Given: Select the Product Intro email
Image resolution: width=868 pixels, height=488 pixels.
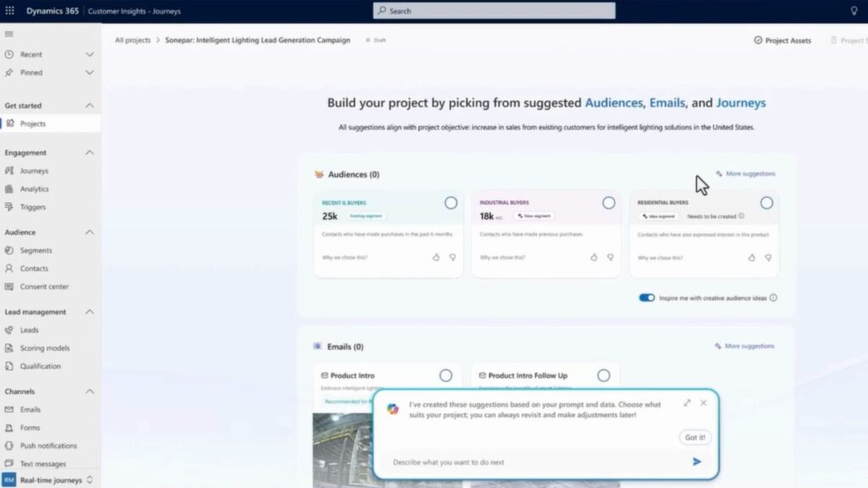Looking at the screenshot, I should [x=446, y=375].
